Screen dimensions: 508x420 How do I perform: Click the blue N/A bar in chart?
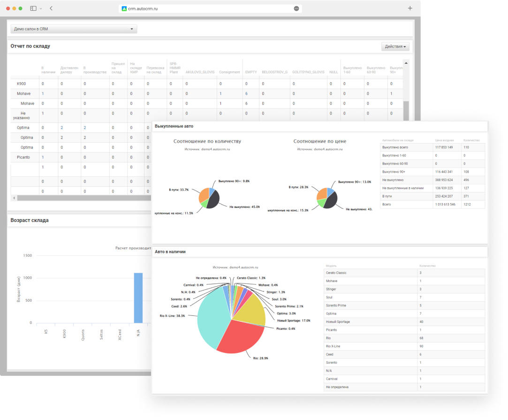pos(138,298)
